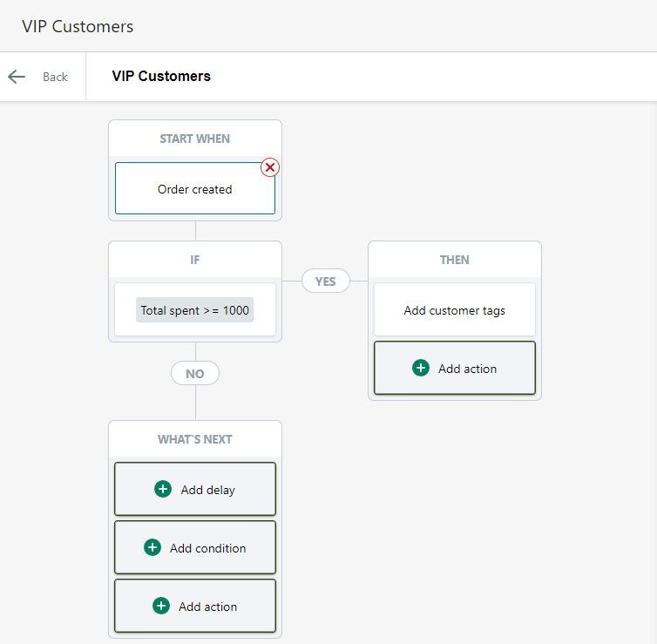
Task: Open the Add customer tags action
Action: click(x=455, y=310)
